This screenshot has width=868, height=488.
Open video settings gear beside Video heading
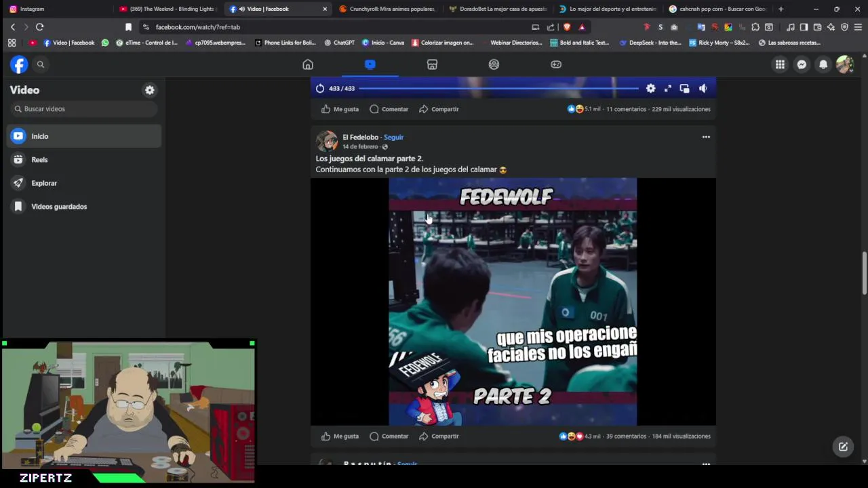pos(150,90)
